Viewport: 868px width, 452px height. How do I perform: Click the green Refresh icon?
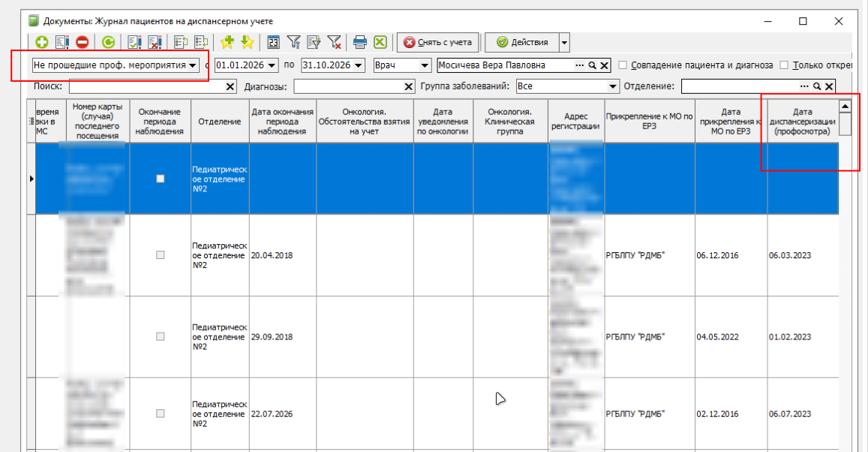(109, 42)
